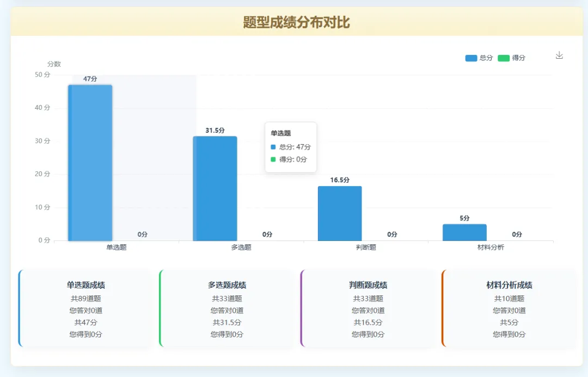Click 共5分 in material analysis card
588x377 pixels.
[509, 322]
